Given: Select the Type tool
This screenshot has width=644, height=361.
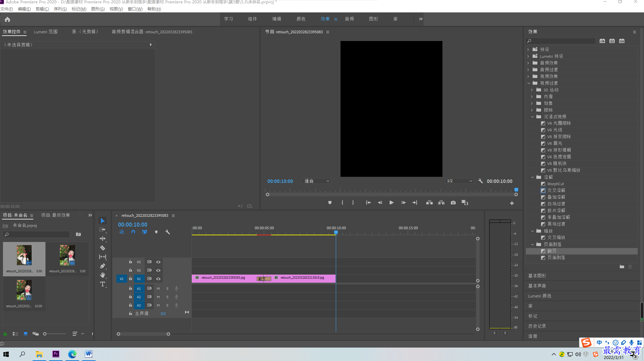Looking at the screenshot, I should [x=103, y=284].
